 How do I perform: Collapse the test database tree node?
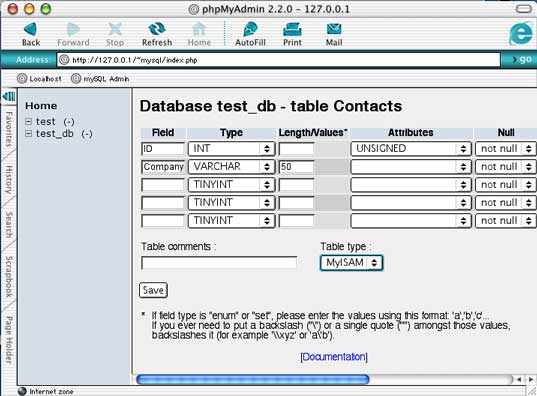pos(29,121)
